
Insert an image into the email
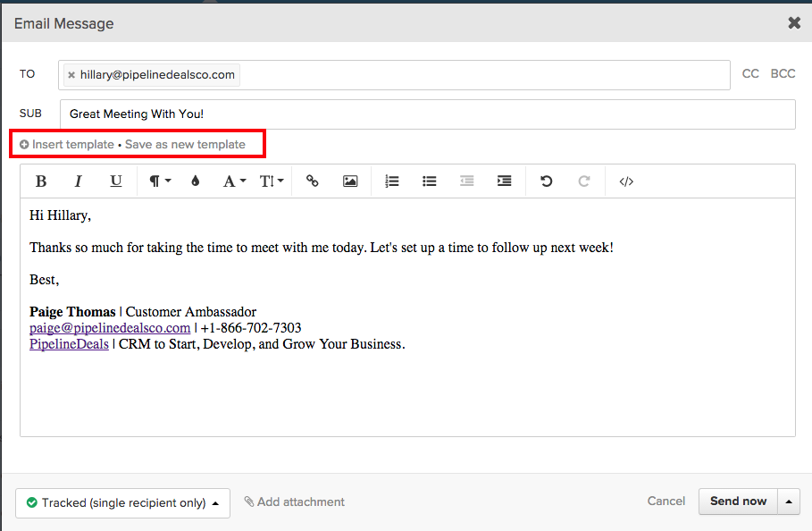[350, 181]
